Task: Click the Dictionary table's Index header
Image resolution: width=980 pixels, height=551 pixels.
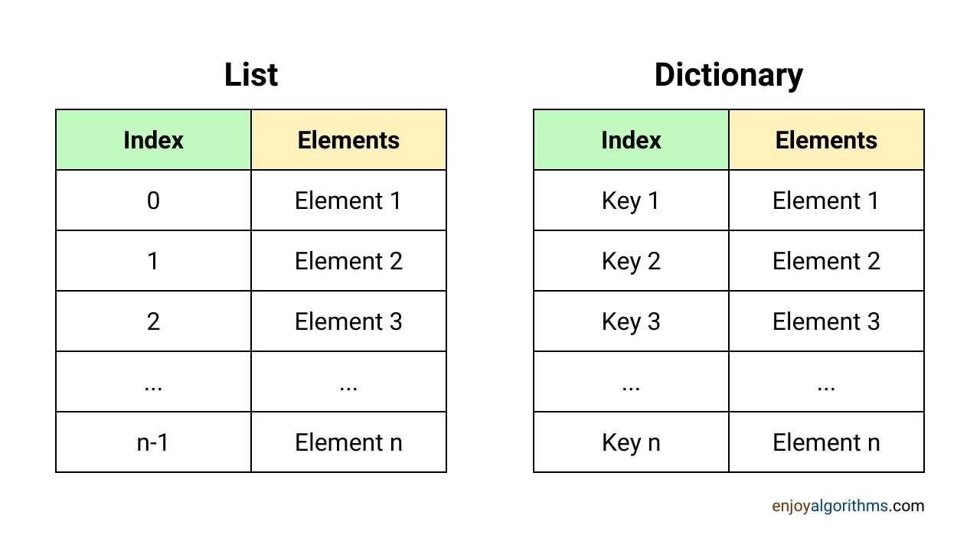Action: 631,140
